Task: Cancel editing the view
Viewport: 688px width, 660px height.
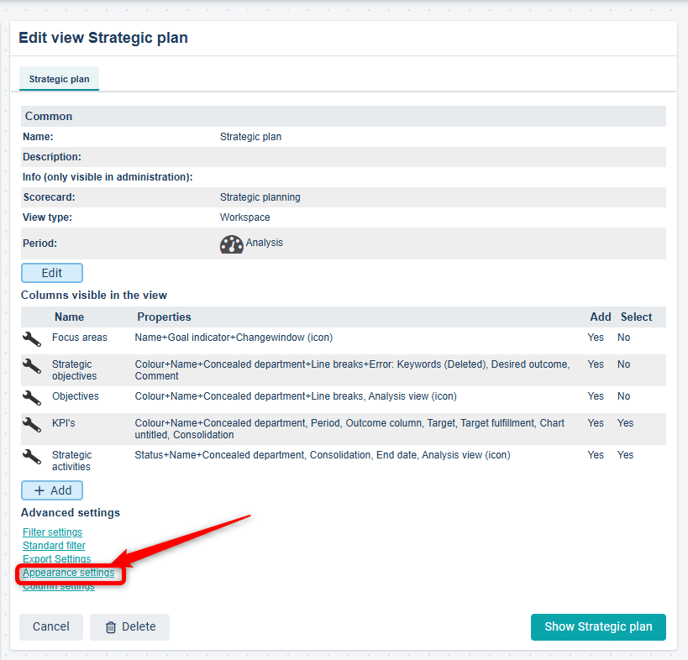Action: point(51,627)
